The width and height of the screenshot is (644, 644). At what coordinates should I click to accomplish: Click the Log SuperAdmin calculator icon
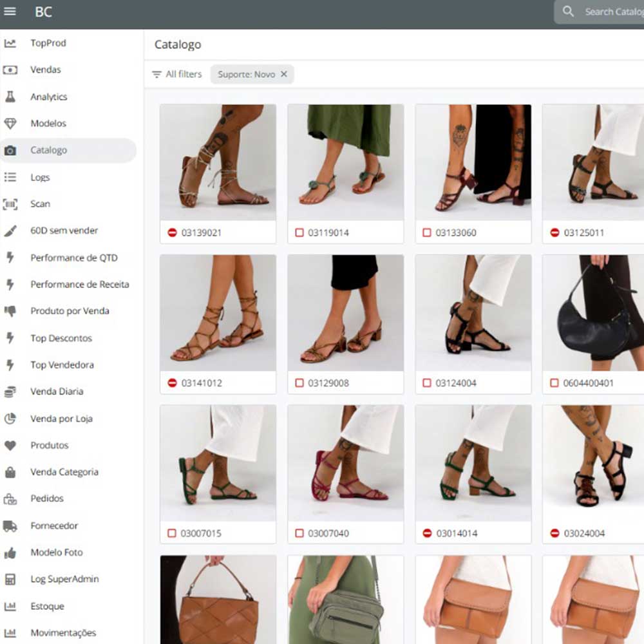(x=10, y=580)
